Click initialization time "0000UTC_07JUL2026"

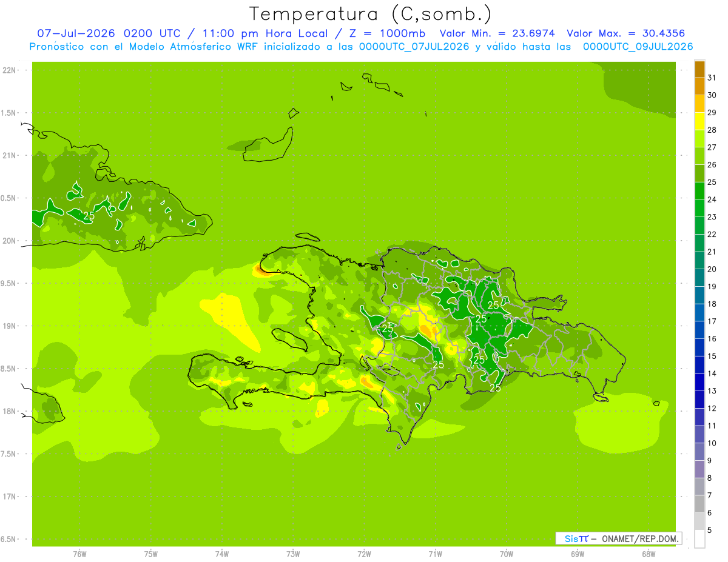point(414,47)
